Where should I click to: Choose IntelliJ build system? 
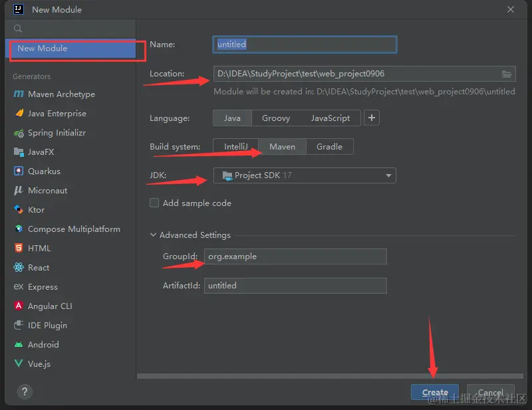pyautogui.click(x=236, y=146)
